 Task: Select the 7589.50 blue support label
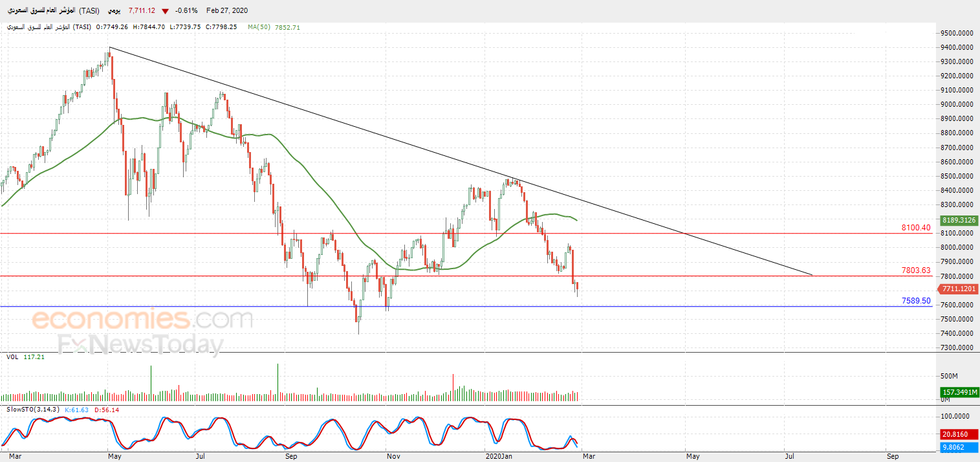916,301
